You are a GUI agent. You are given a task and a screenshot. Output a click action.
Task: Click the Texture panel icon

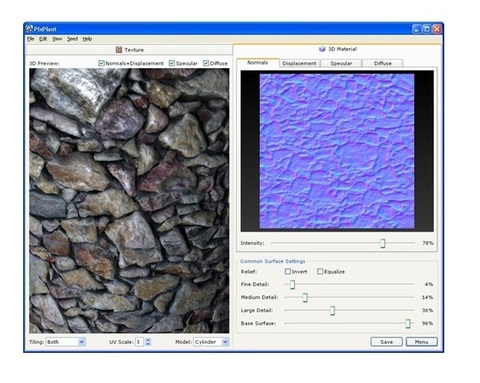pos(119,50)
